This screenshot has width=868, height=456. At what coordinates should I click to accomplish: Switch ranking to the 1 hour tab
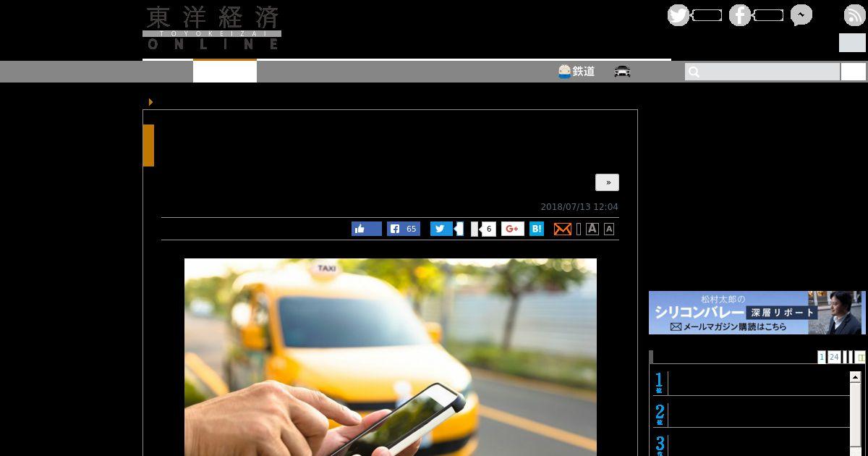point(822,357)
